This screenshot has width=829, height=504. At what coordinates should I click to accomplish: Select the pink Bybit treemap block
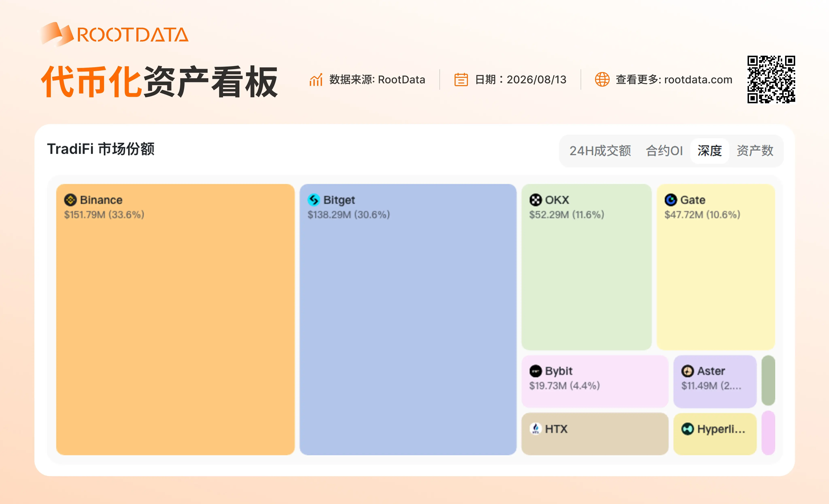(x=595, y=381)
